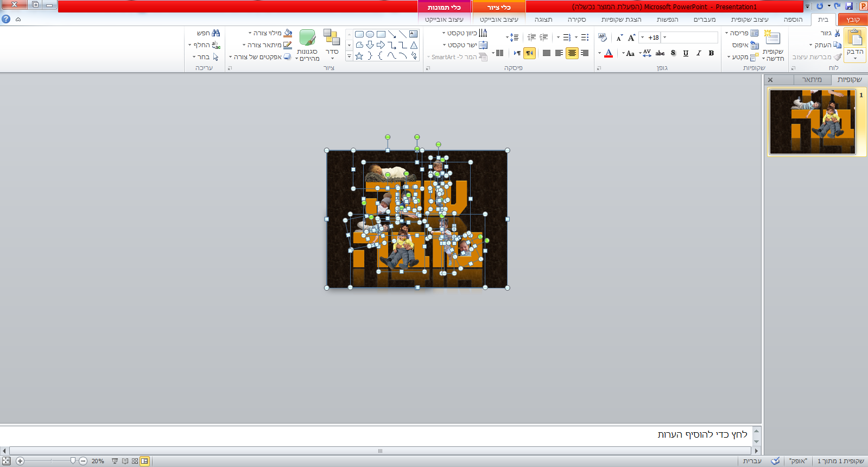
Task: Toggle Strikethrough formatting
Action: coord(660,53)
